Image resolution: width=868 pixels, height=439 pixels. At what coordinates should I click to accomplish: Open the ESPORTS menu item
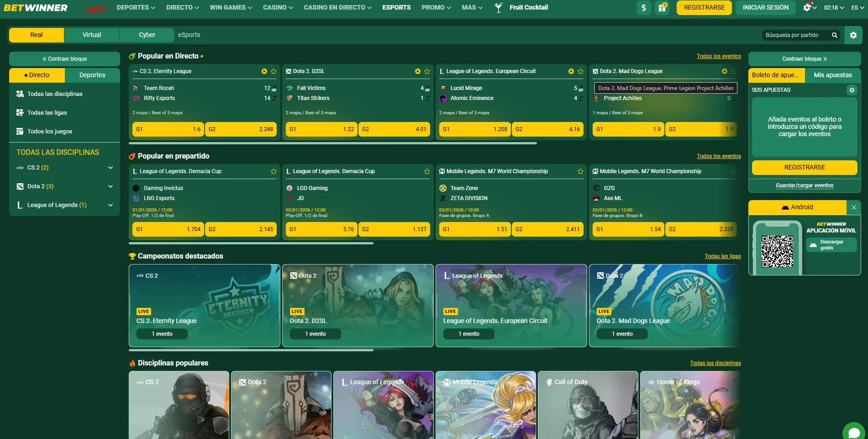[x=396, y=8]
